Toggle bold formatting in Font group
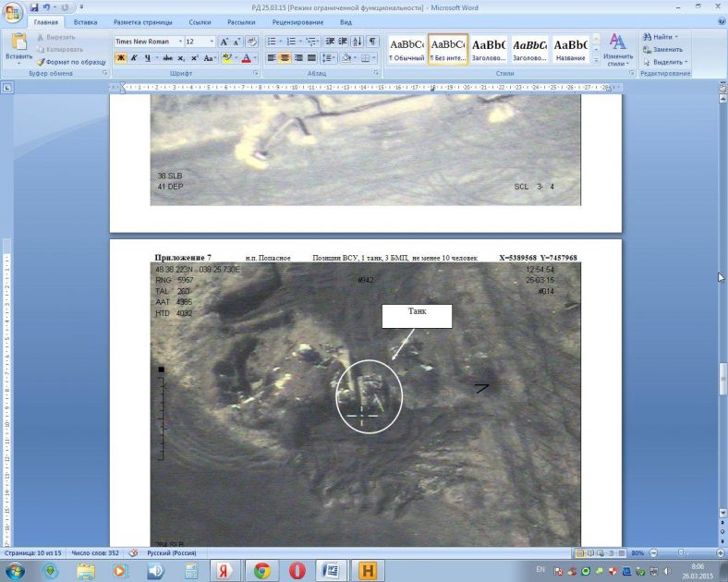728x582 pixels. coord(120,58)
